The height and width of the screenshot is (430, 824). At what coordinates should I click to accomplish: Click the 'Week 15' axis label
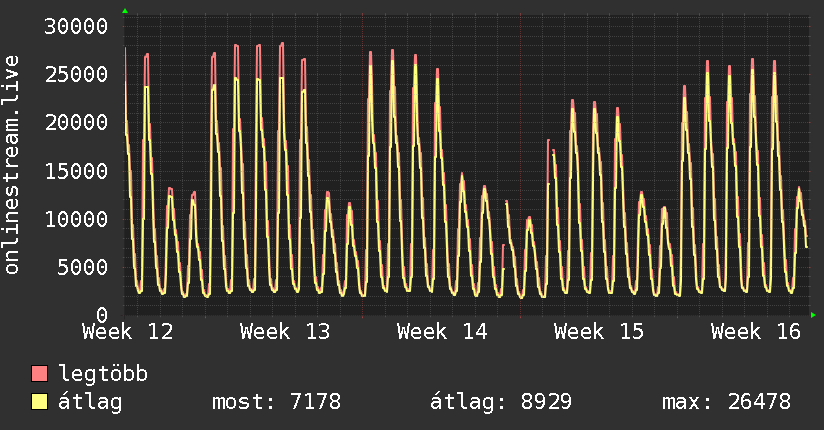point(599,332)
